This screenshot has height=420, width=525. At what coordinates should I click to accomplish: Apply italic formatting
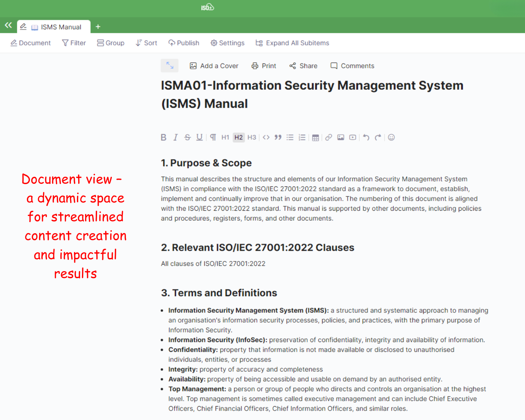(175, 137)
